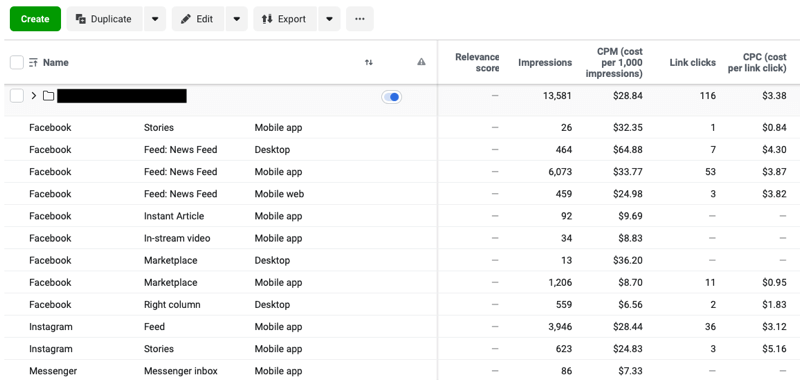The height and width of the screenshot is (380, 800).
Task: Click Instagram in the Feed row
Action: [x=51, y=326]
